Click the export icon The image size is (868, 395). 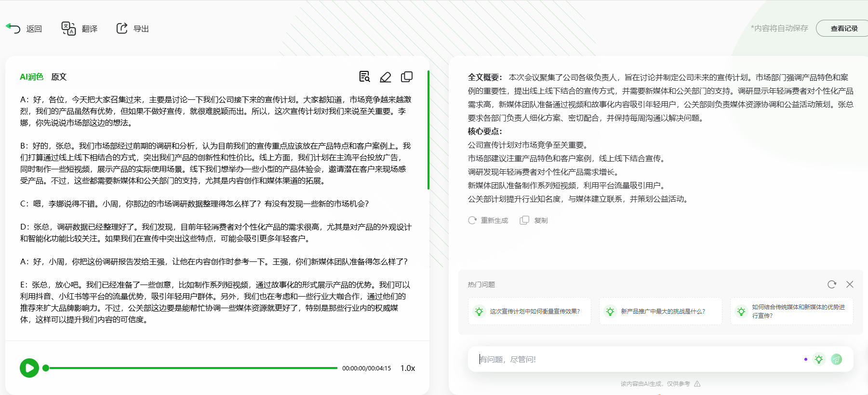click(x=122, y=28)
